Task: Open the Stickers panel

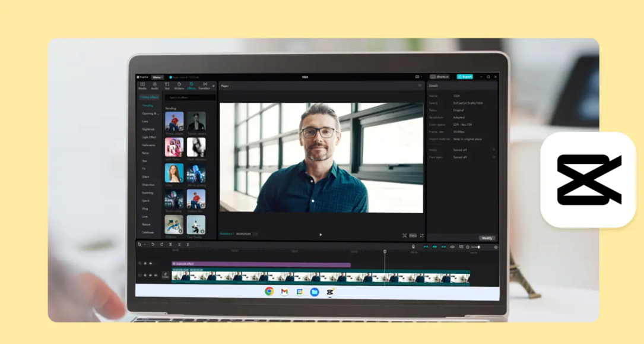Action: [x=179, y=86]
